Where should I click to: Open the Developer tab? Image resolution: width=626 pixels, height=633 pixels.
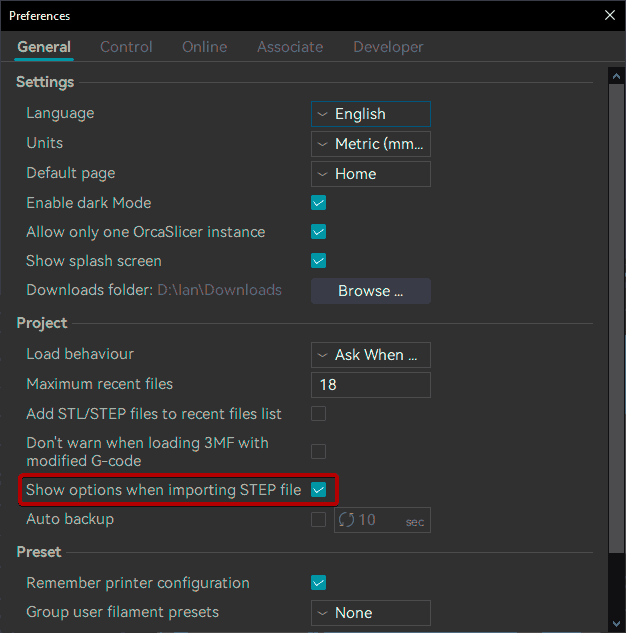pos(388,47)
